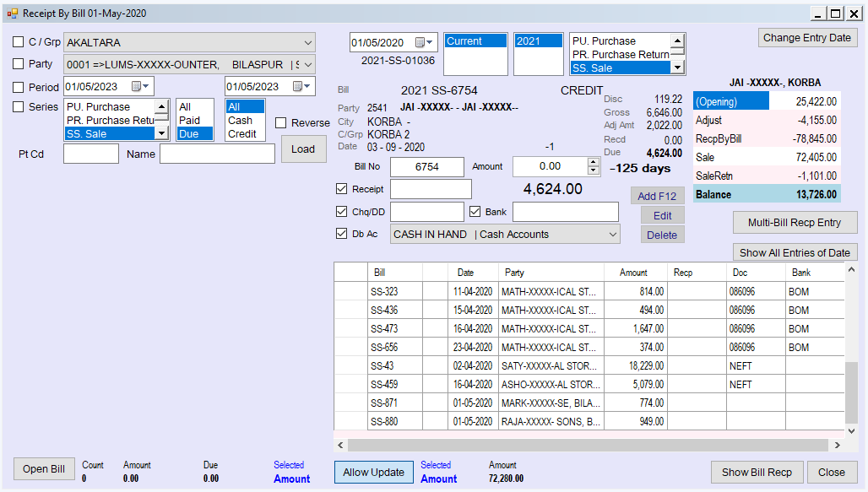Click the Multi-Bill Recp Entry button
The width and height of the screenshot is (868, 492).
[x=795, y=223]
